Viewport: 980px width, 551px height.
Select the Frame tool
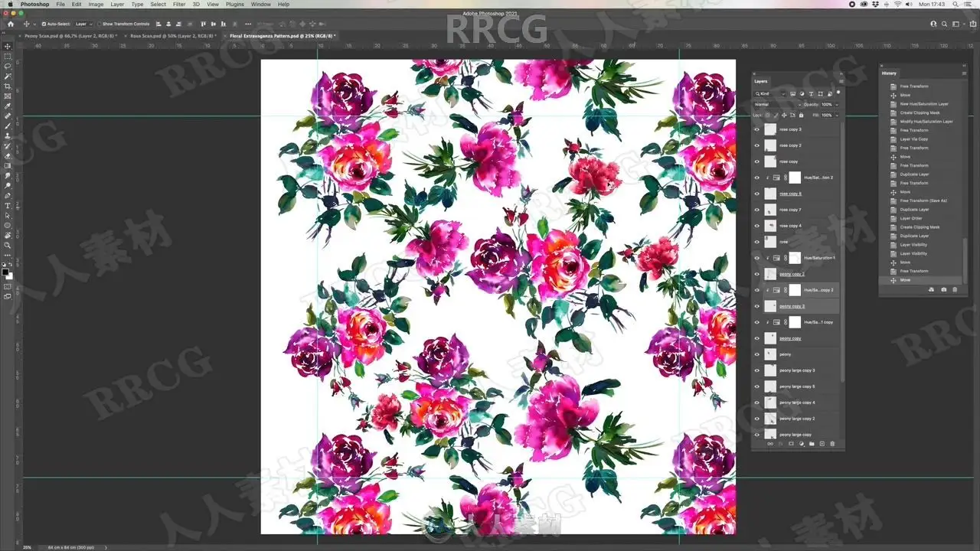coord(8,95)
